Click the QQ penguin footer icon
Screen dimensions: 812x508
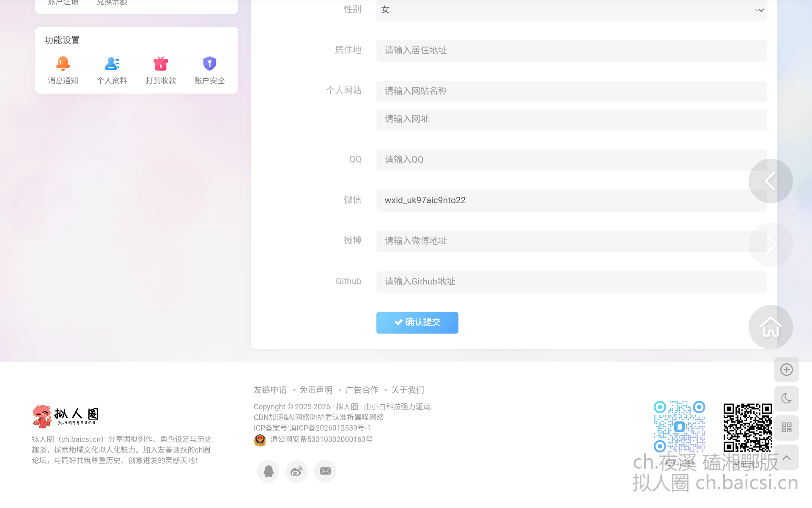pos(268,471)
